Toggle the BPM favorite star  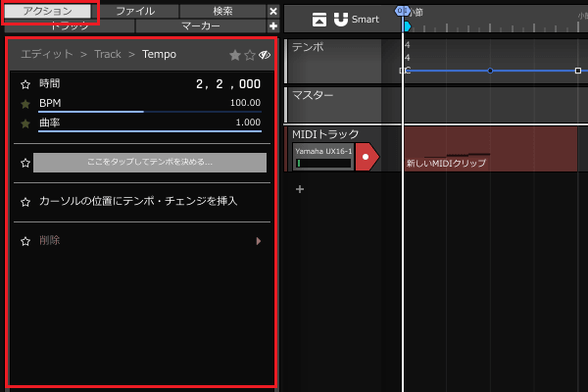click(25, 103)
